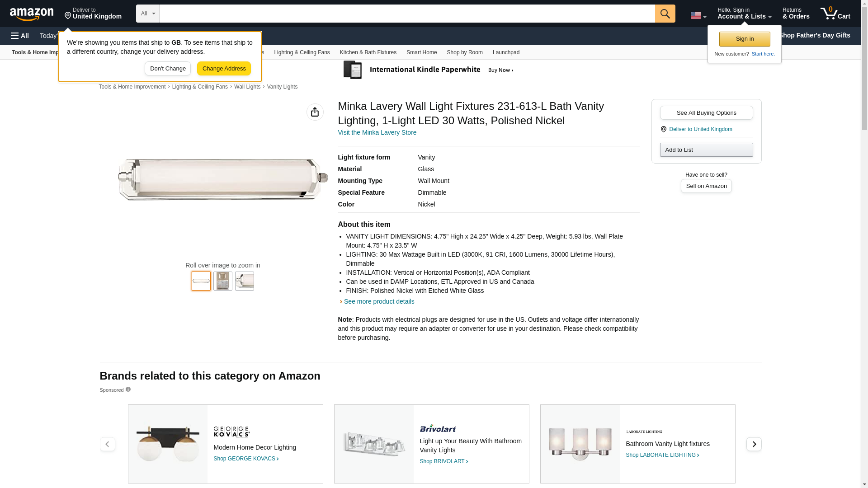The image size is (868, 488).
Task: Click the Amazon logo
Action: [x=32, y=14]
